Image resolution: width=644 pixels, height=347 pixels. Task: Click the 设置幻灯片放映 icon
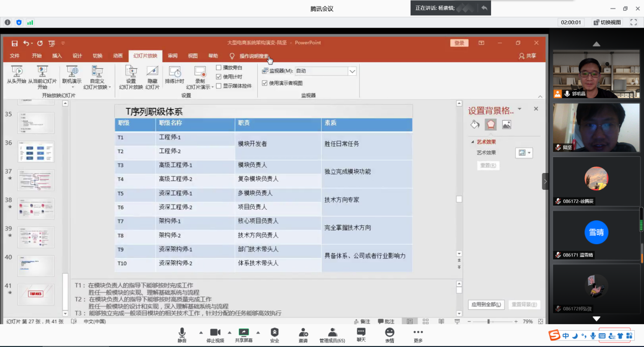pyautogui.click(x=131, y=72)
